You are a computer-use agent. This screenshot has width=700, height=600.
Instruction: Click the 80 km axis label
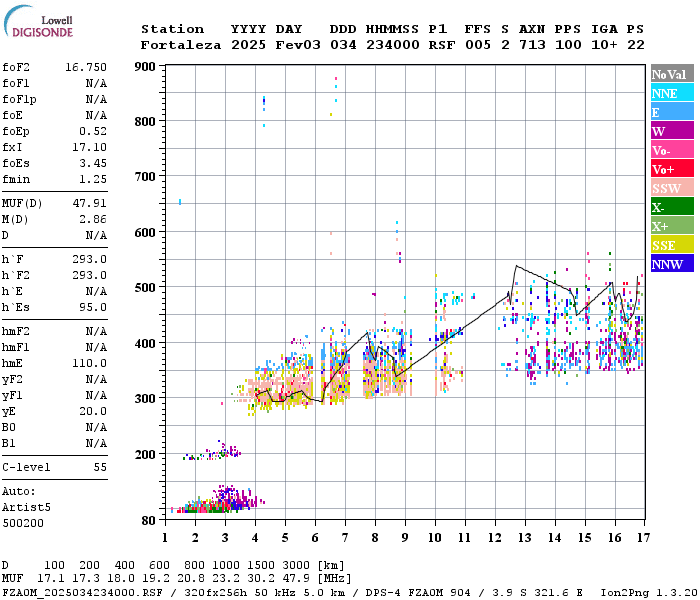(x=149, y=521)
